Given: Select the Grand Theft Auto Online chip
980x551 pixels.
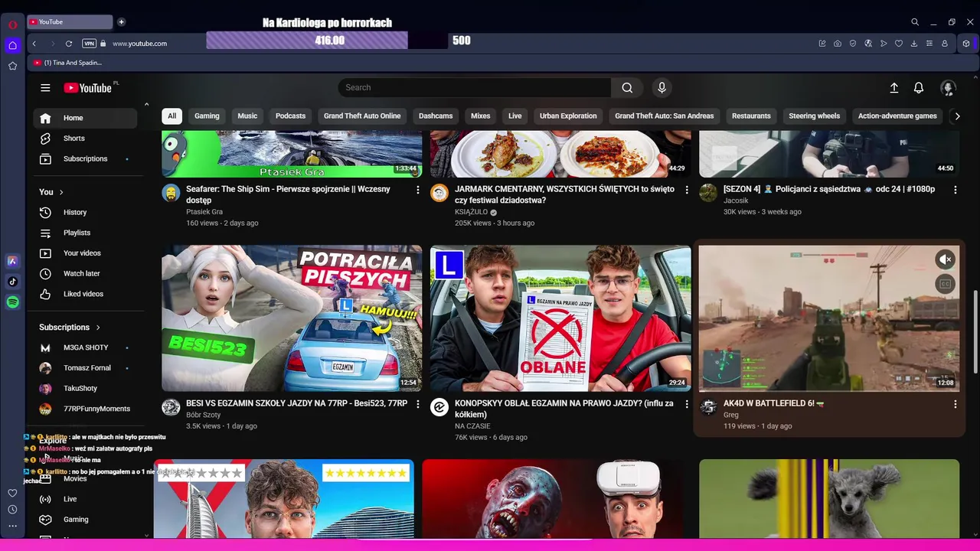Looking at the screenshot, I should pos(362,116).
